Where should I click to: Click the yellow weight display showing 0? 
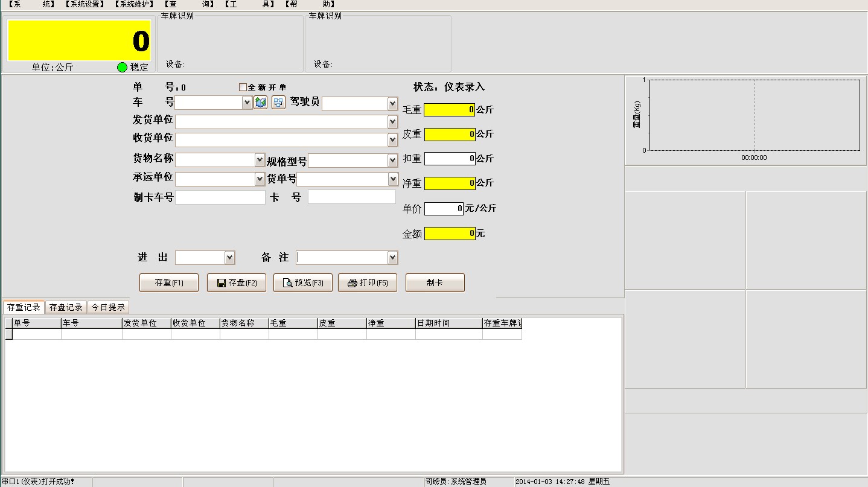79,40
